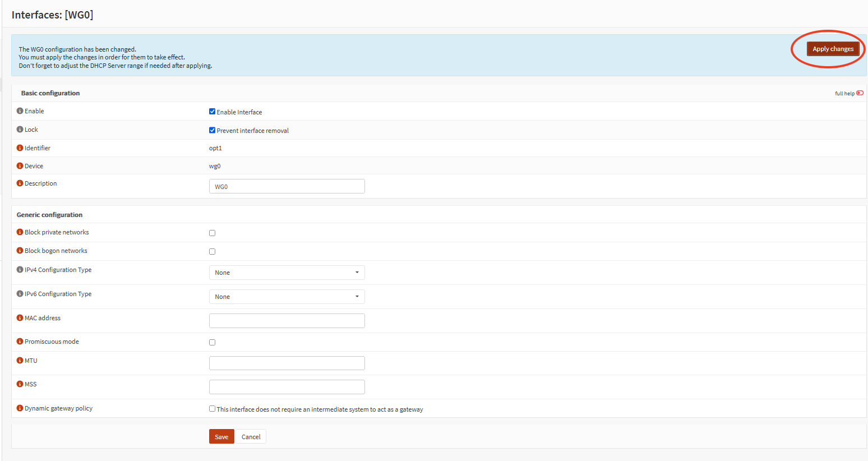Toggle the Prevent interface removal checkbox

click(213, 130)
